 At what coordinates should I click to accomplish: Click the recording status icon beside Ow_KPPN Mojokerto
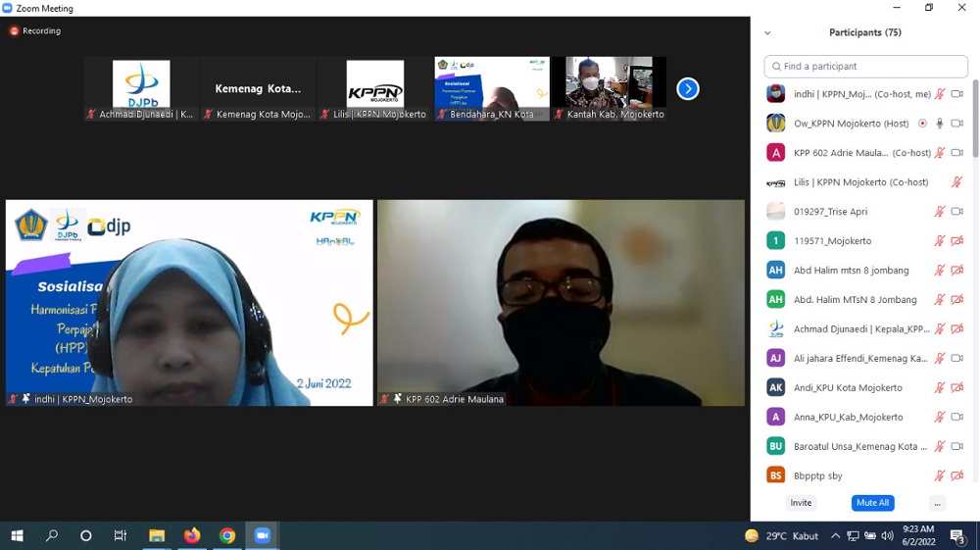(922, 124)
